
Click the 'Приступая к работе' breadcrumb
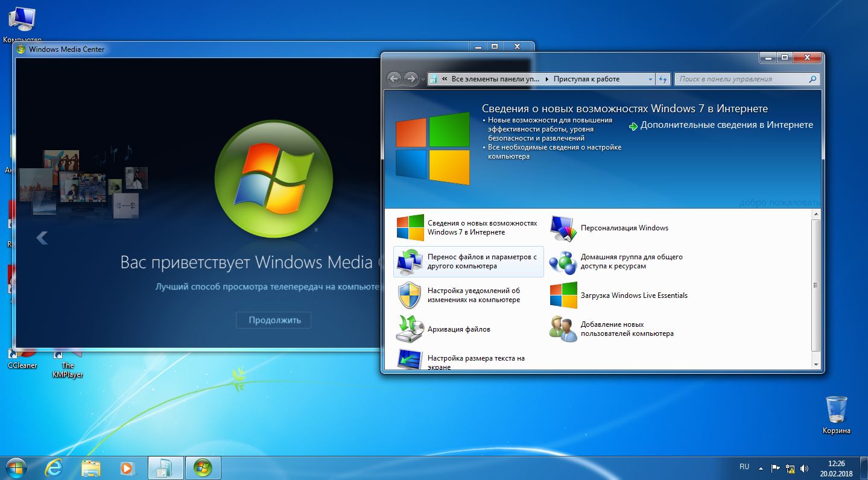click(x=586, y=79)
